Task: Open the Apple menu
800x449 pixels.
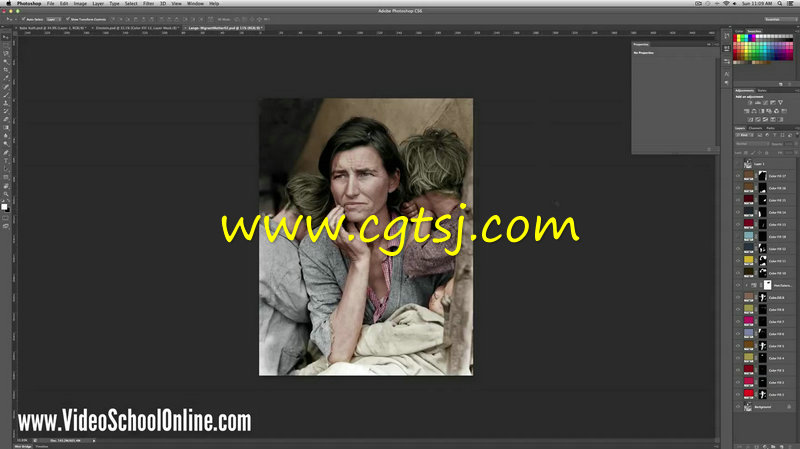Action: [x=8, y=4]
